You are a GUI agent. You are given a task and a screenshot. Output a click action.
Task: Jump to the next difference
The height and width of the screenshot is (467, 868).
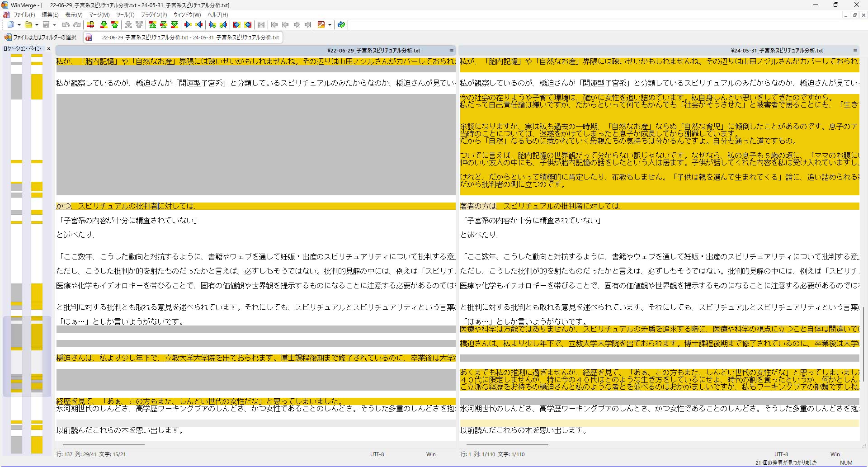pyautogui.click(x=104, y=25)
